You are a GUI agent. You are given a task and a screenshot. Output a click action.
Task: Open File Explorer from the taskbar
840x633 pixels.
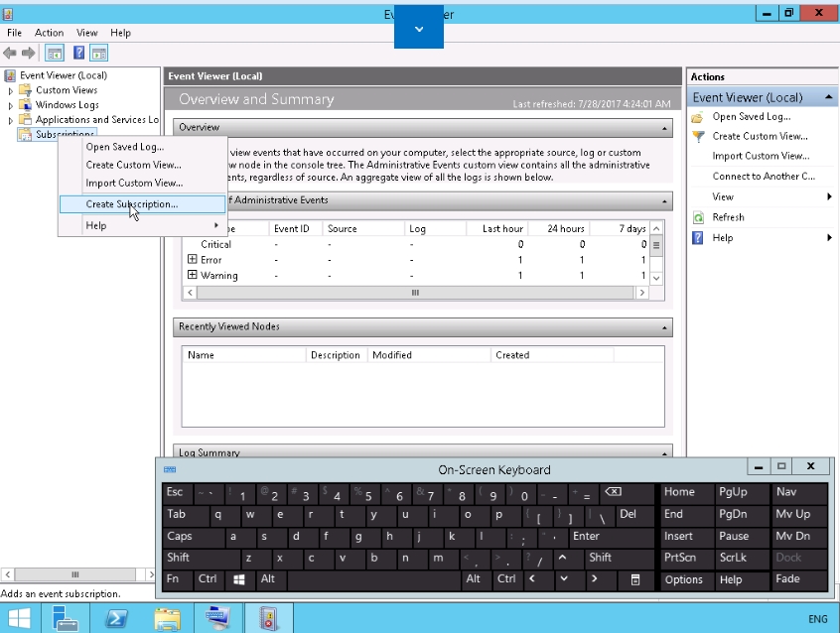pyautogui.click(x=167, y=618)
